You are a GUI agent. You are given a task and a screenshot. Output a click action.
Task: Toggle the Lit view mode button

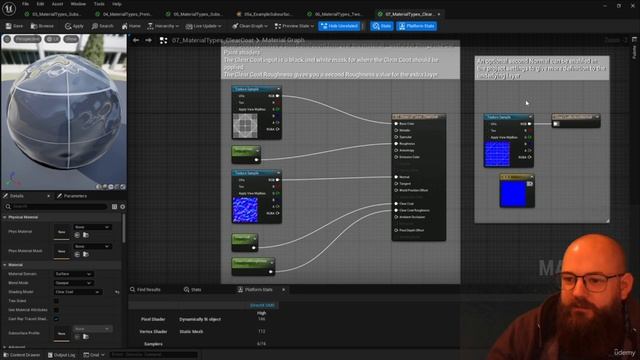[x=52, y=39]
